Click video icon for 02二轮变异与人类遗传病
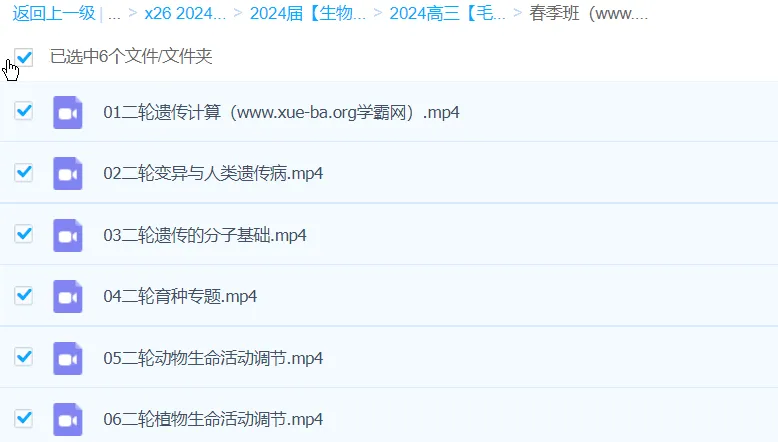 (x=67, y=174)
